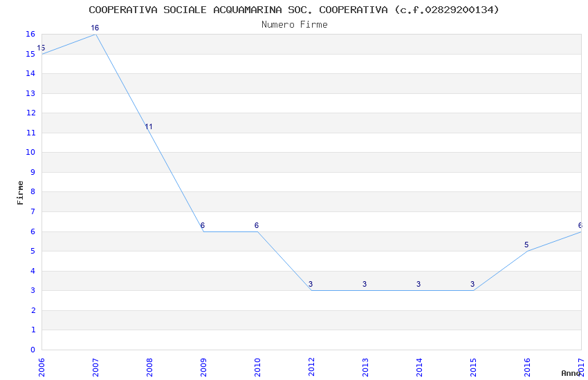Click y-axis tick label 10
The image size is (588, 380).
coord(30,152)
